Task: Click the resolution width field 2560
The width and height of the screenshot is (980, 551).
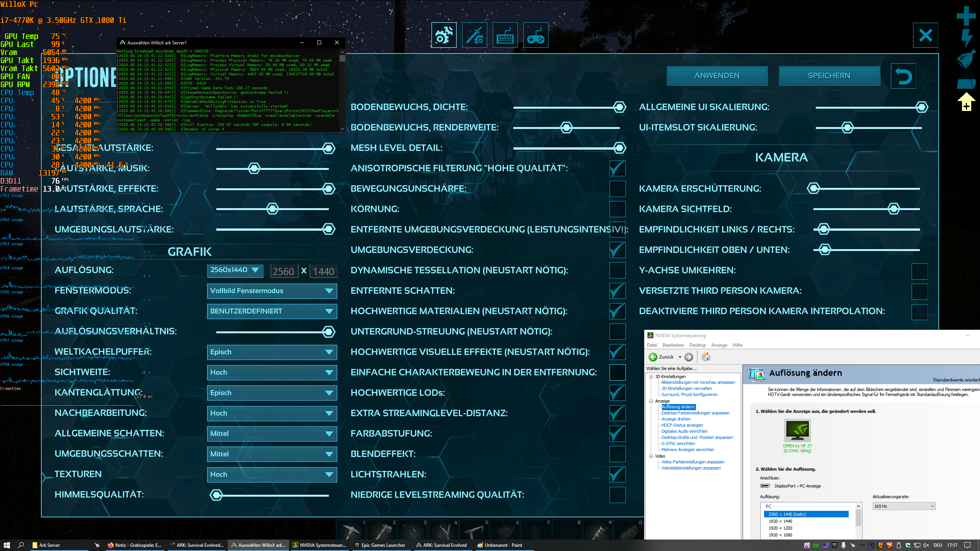Action: (284, 271)
